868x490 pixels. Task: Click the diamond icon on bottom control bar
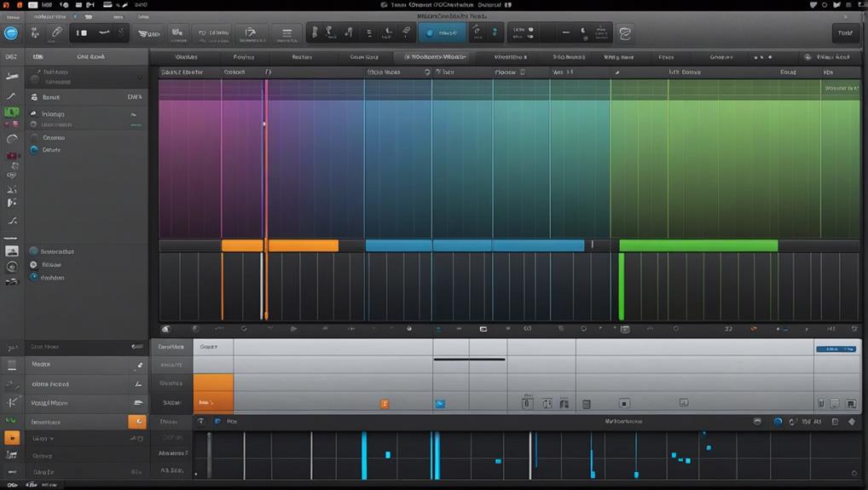pos(852,422)
